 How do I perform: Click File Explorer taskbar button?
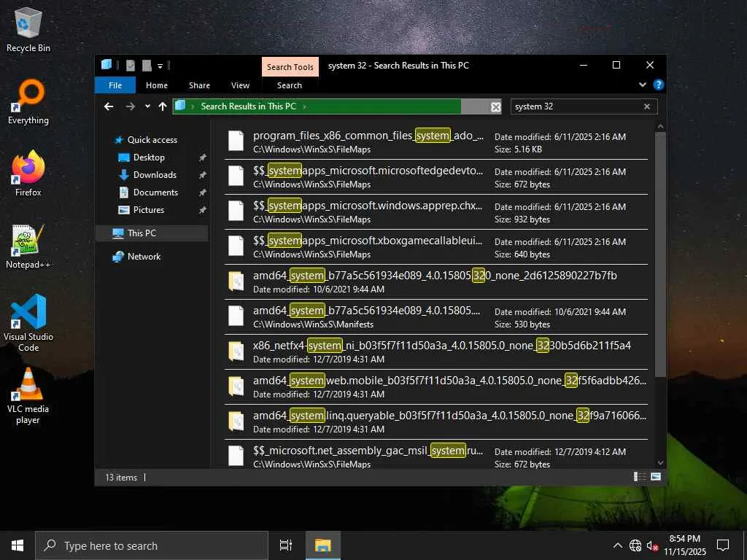pyautogui.click(x=322, y=545)
